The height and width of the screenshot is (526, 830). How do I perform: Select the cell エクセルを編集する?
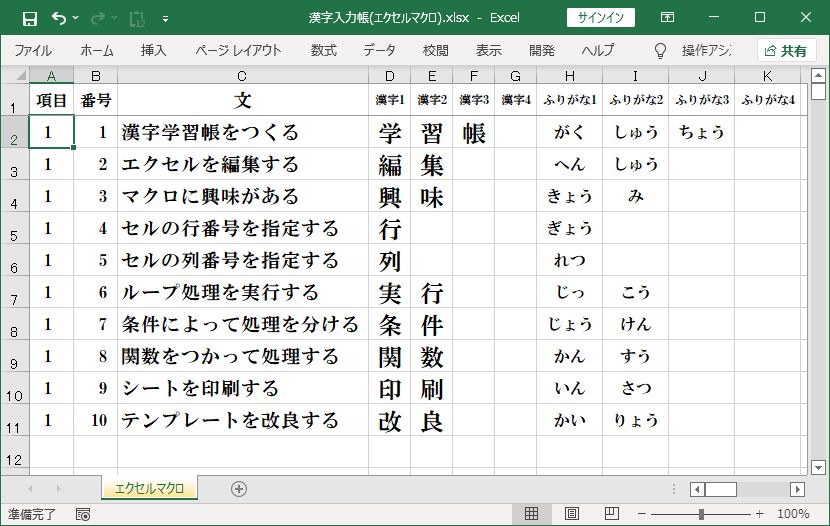click(x=242, y=164)
